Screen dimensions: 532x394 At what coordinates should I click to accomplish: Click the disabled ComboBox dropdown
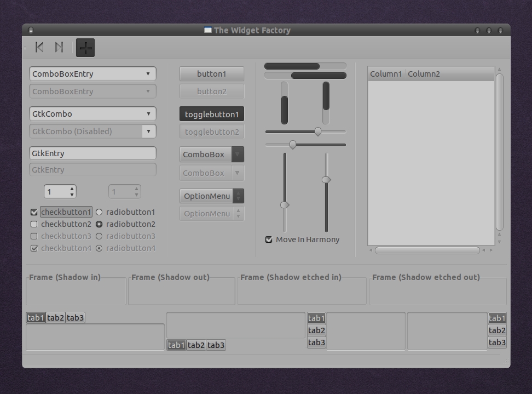tap(212, 173)
